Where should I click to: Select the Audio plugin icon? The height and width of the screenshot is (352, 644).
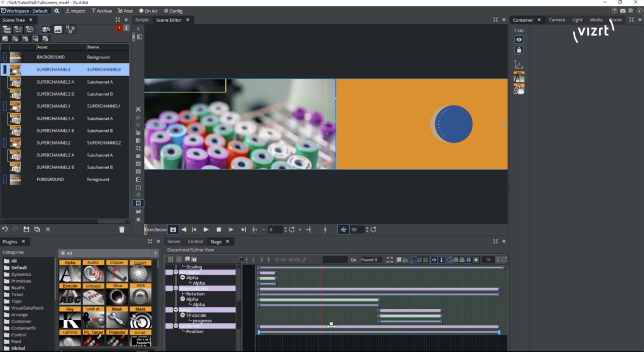click(93, 272)
